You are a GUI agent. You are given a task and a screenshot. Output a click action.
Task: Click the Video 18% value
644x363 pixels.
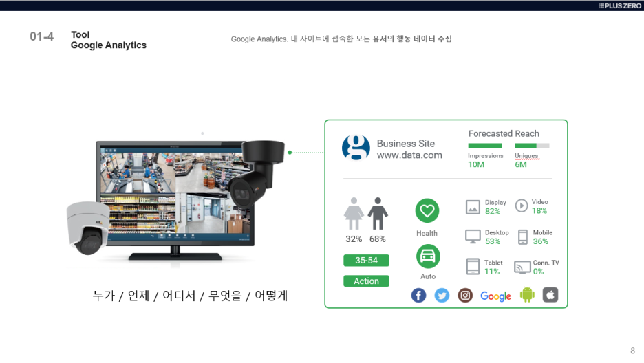point(539,211)
